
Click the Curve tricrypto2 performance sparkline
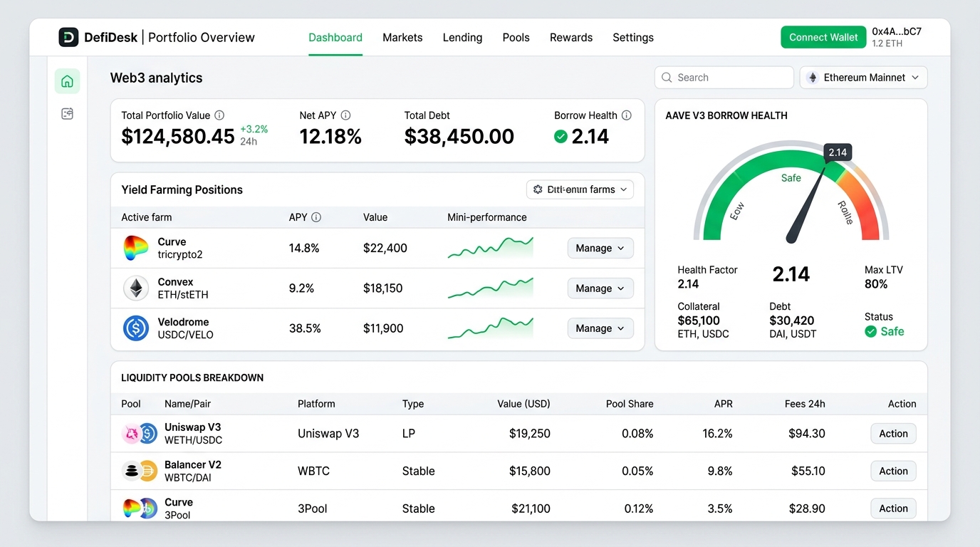pyautogui.click(x=491, y=248)
